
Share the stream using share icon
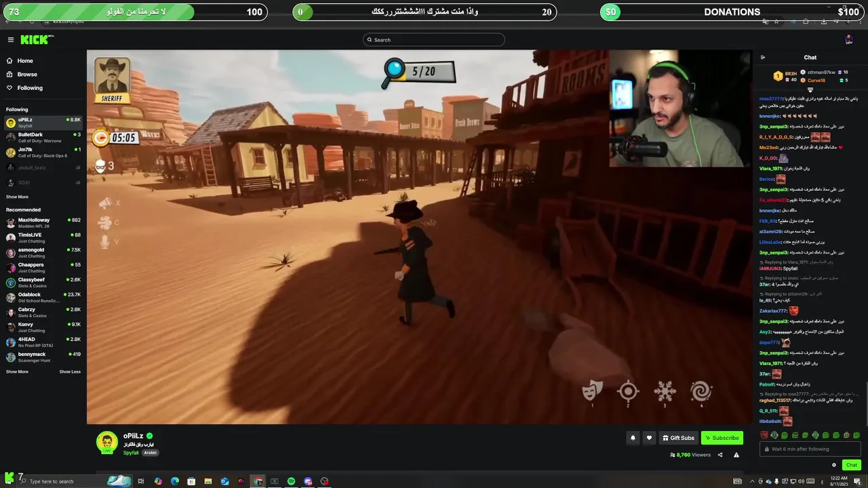[x=720, y=455]
